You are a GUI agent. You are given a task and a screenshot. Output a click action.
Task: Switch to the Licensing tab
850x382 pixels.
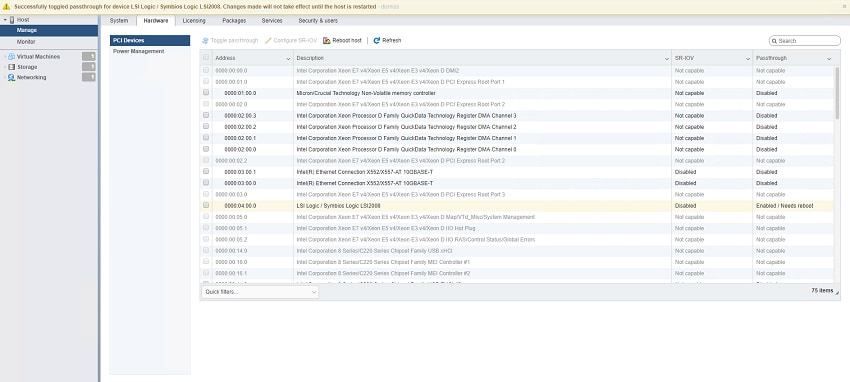[x=194, y=21]
